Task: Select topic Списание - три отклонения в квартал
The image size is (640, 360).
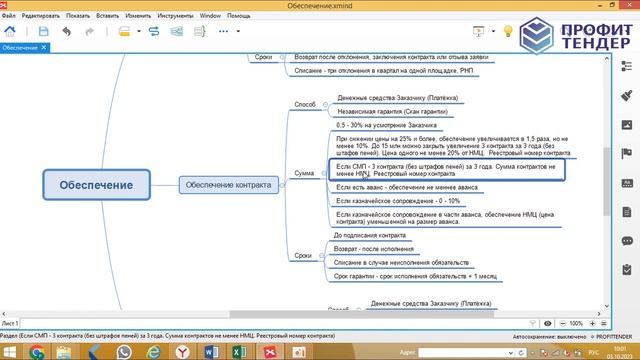Action: pos(384,71)
